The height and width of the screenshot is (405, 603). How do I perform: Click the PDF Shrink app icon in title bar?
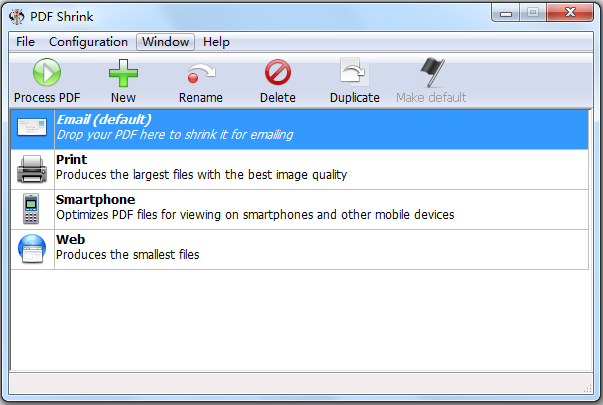click(x=17, y=14)
